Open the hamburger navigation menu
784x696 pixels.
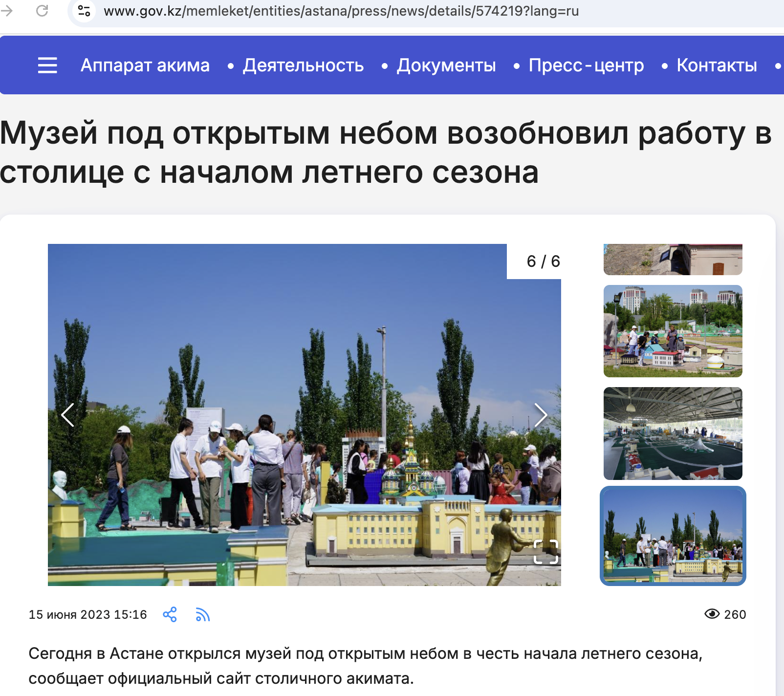coord(47,65)
